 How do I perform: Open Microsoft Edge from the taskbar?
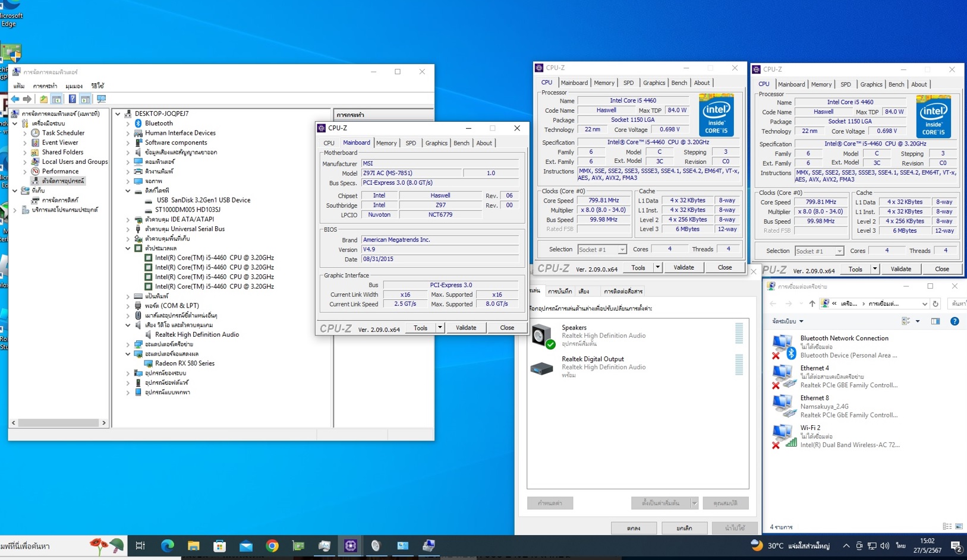(x=168, y=546)
